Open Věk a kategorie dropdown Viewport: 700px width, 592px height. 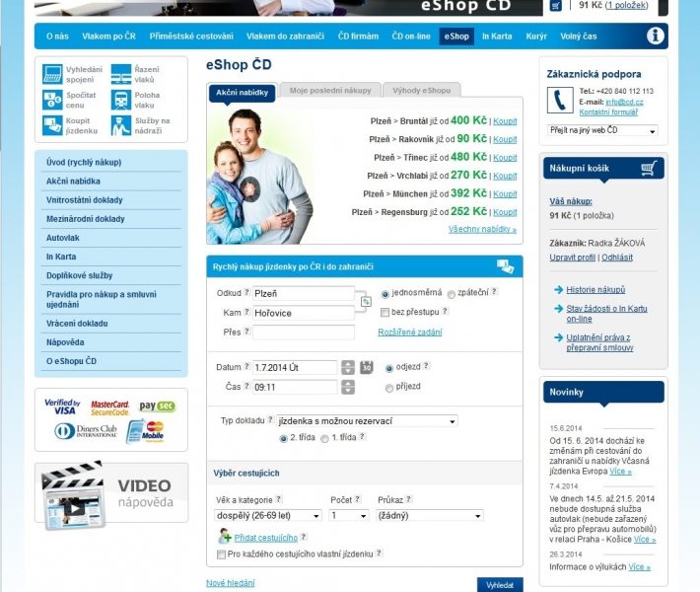(268, 516)
